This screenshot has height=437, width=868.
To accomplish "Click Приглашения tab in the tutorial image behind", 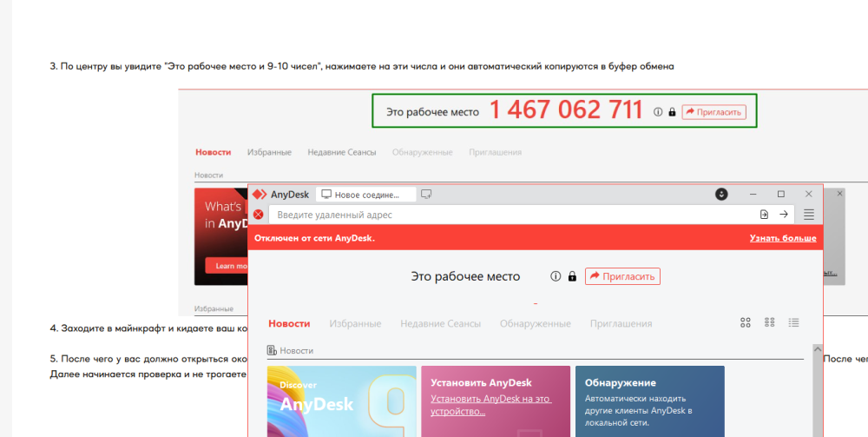I will coord(496,152).
